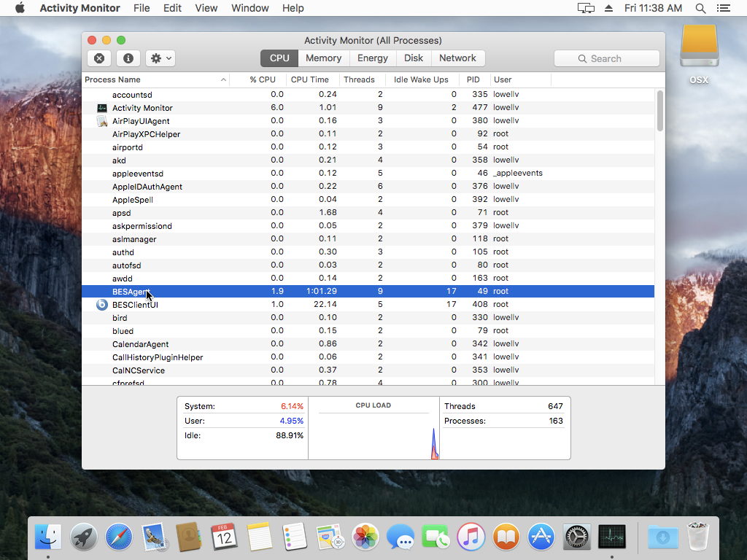Open Photos from the Dock
747x560 pixels.
pos(365,537)
